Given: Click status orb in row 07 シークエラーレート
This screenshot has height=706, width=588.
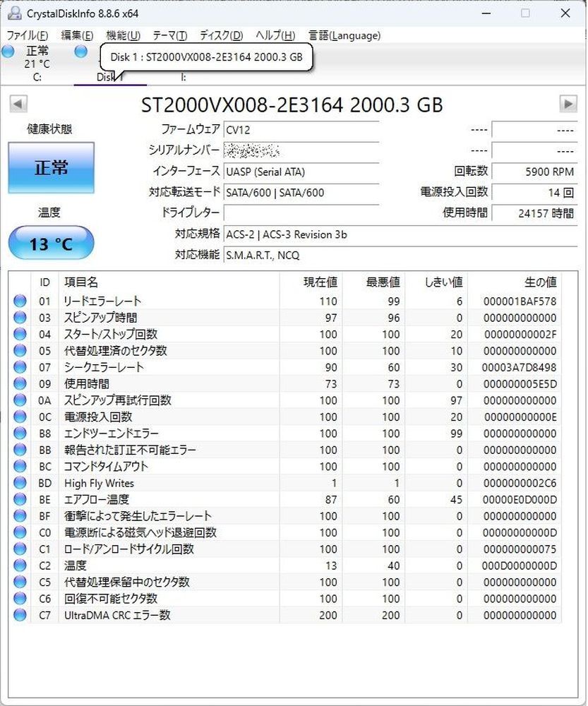Looking at the screenshot, I should 20,367.
